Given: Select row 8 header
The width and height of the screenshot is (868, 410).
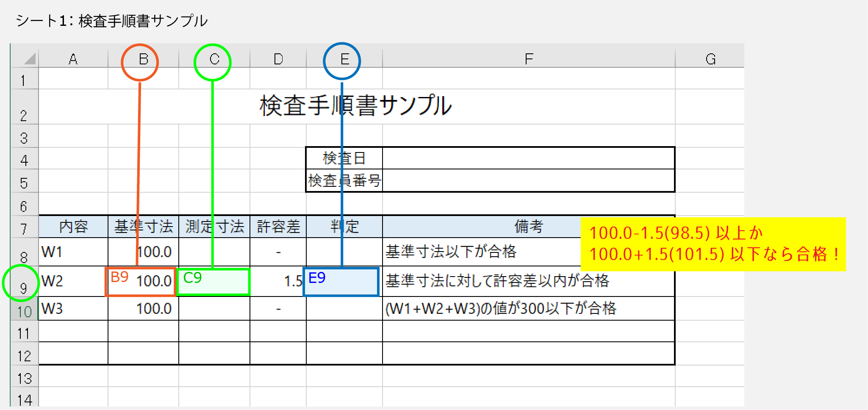Looking at the screenshot, I should tap(24, 252).
